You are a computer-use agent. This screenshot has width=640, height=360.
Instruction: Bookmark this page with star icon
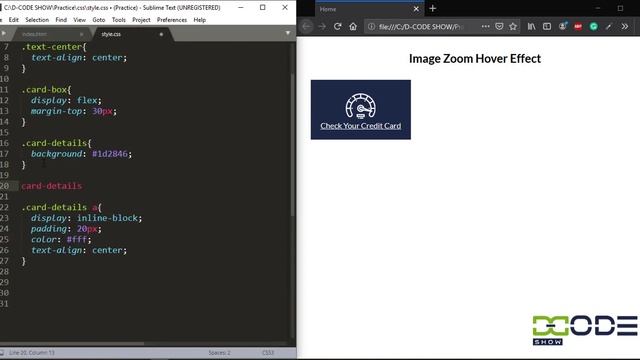[513, 27]
